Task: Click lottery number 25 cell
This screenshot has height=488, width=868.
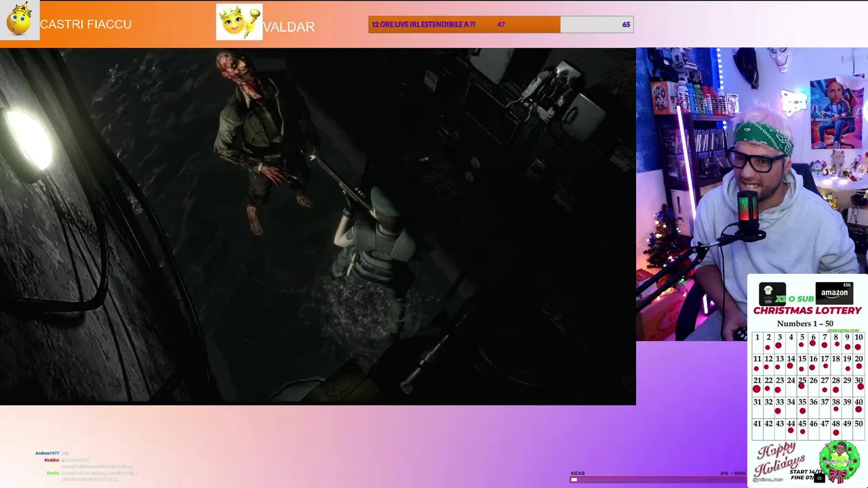Action: click(x=802, y=386)
